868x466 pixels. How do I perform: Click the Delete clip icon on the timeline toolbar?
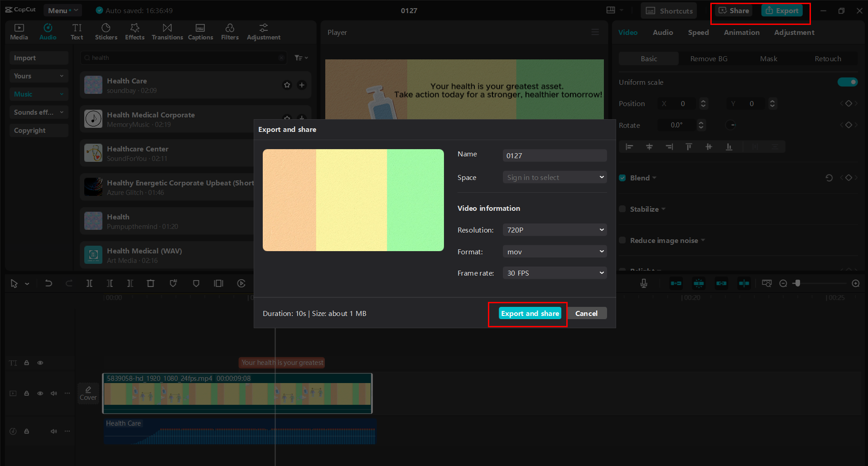click(x=150, y=283)
